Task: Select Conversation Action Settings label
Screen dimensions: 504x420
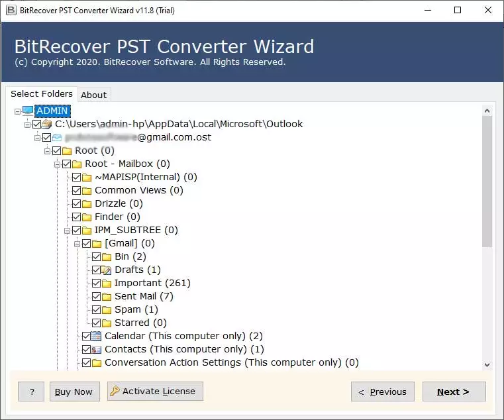Action: [231, 363]
